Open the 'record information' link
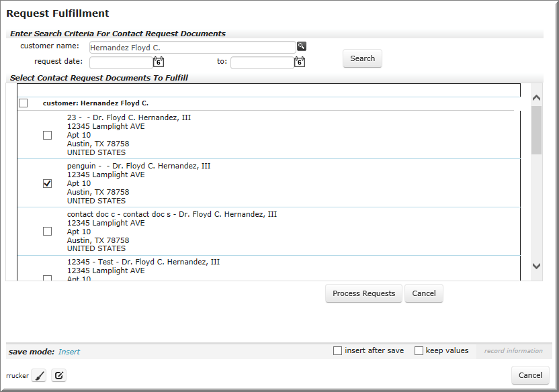 (x=513, y=350)
